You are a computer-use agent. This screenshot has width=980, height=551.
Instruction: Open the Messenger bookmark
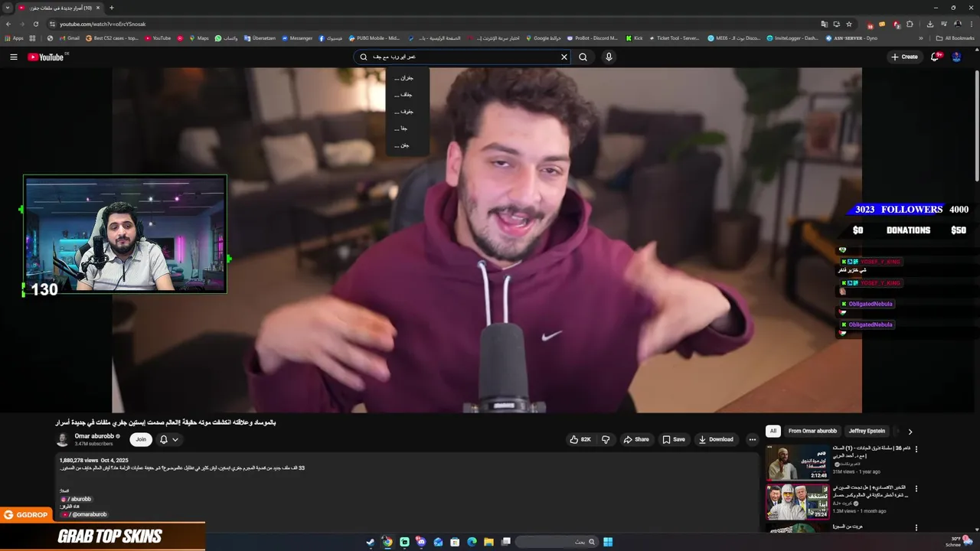297,37
